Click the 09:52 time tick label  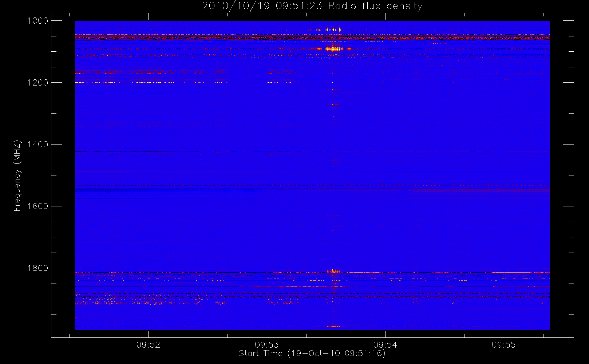[148, 345]
